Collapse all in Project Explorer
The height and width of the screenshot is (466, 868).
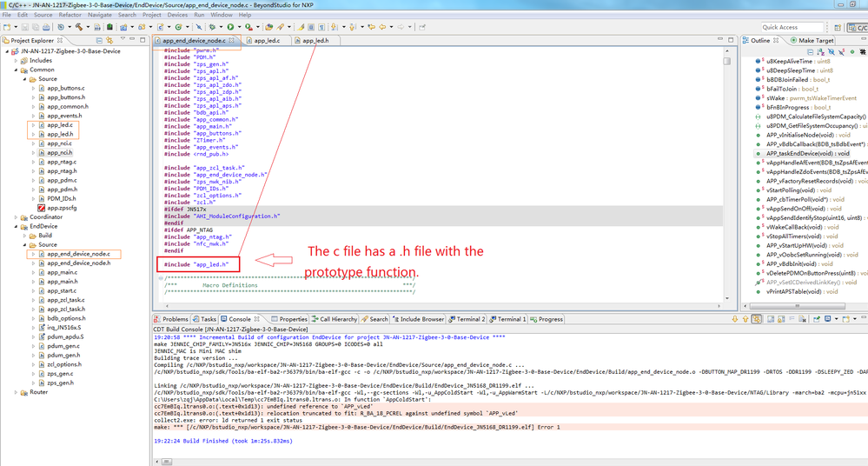[x=99, y=41]
